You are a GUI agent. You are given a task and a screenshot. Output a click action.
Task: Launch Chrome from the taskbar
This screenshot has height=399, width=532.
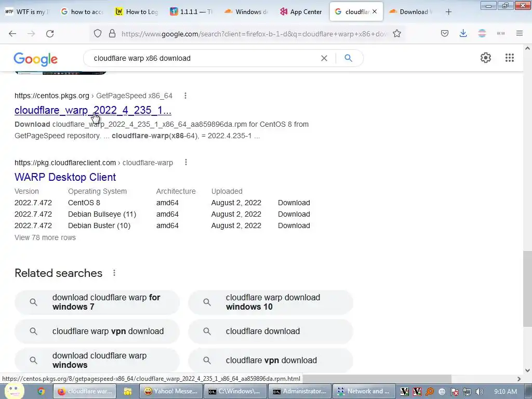(41, 391)
